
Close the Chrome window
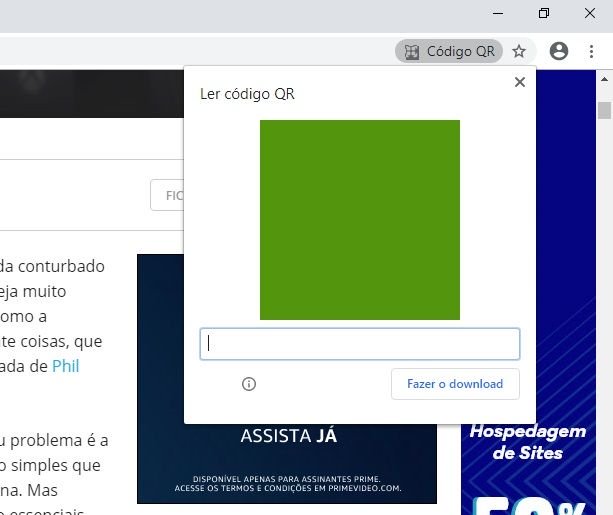click(x=590, y=13)
